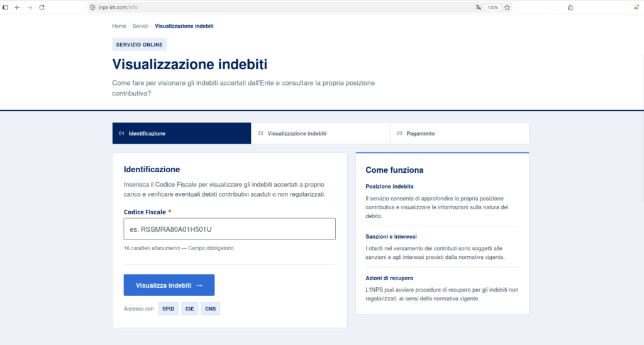The image size is (644, 345).
Task: Click the Come funziona heading
Action: (394, 170)
